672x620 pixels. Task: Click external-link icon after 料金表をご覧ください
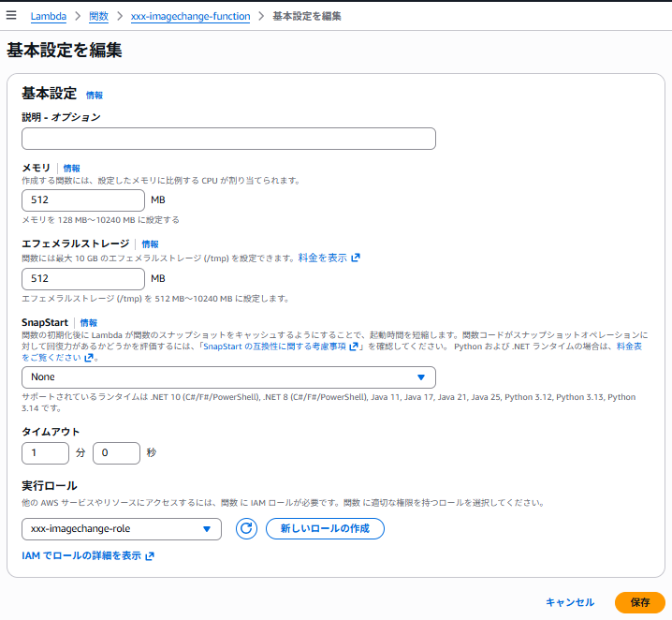point(89,358)
